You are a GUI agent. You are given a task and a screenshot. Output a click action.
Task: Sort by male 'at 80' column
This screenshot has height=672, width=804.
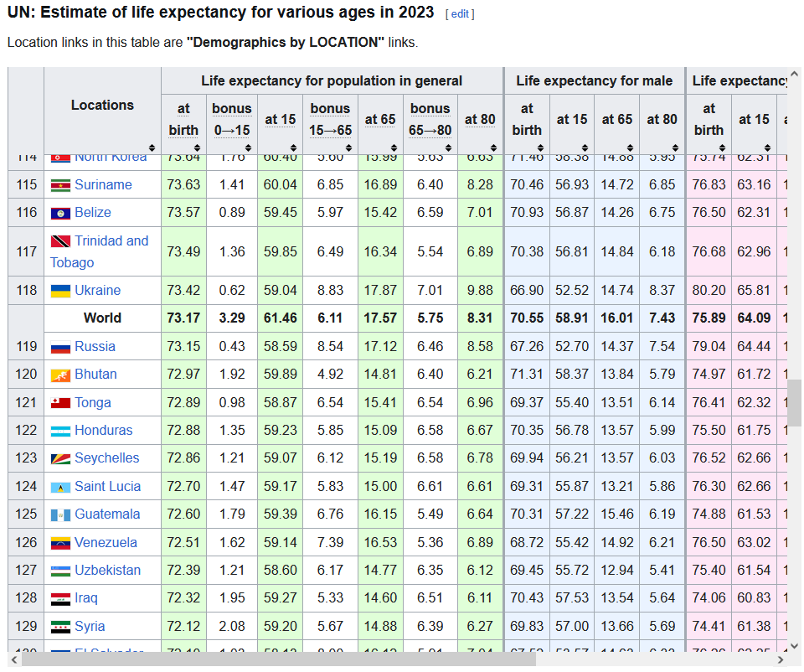(675, 148)
